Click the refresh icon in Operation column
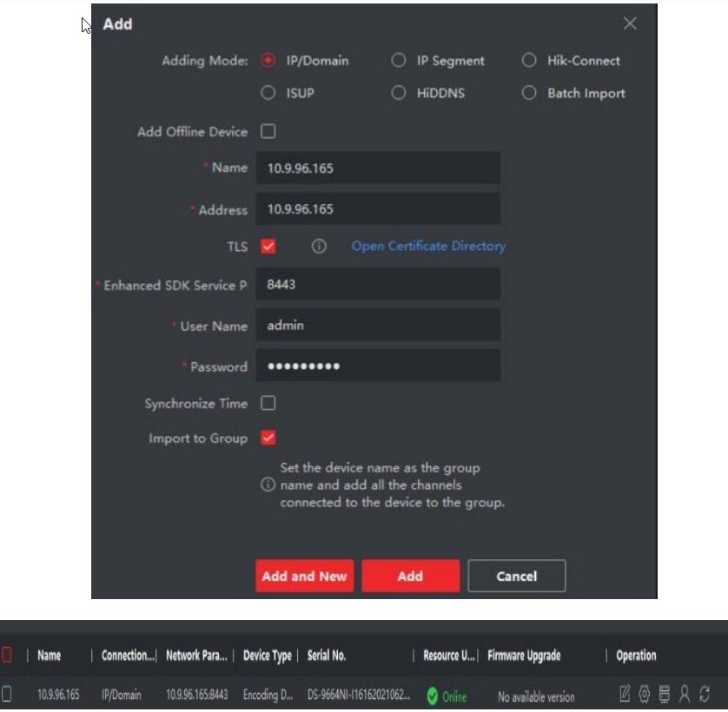The width and height of the screenshot is (728, 712). coord(705,695)
